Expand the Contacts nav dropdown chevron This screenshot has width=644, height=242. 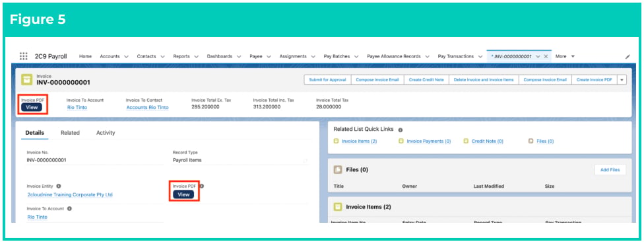click(162, 56)
